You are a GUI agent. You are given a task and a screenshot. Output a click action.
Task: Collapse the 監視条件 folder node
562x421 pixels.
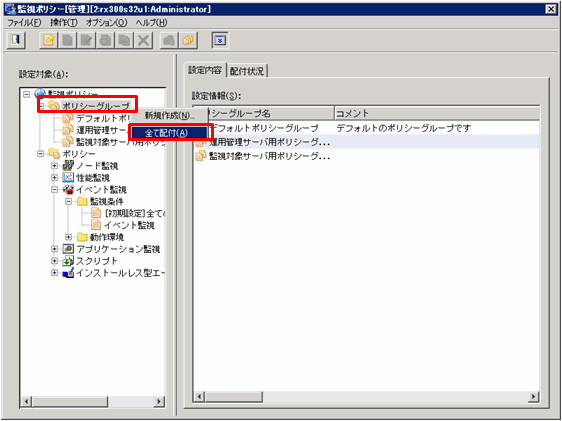coord(68,201)
